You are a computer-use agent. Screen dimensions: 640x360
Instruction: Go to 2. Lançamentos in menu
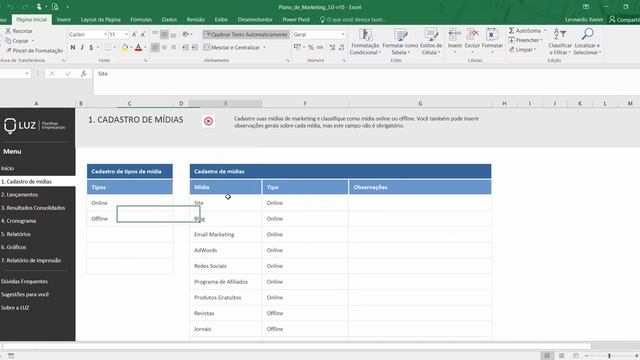tap(20, 195)
